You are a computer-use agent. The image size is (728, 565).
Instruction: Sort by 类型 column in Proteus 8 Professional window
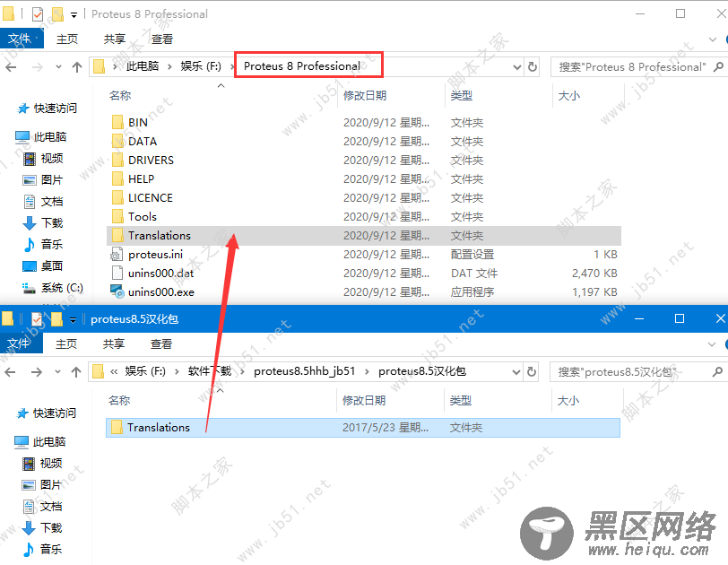pos(462,96)
